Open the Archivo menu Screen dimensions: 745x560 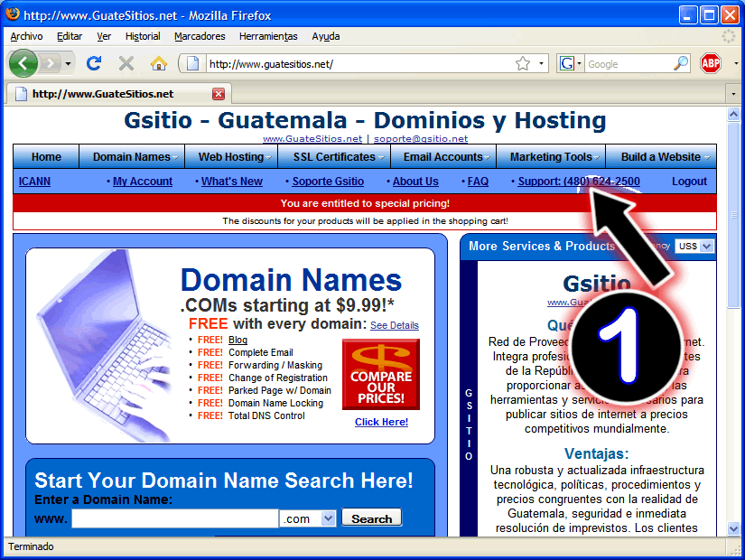click(x=26, y=36)
